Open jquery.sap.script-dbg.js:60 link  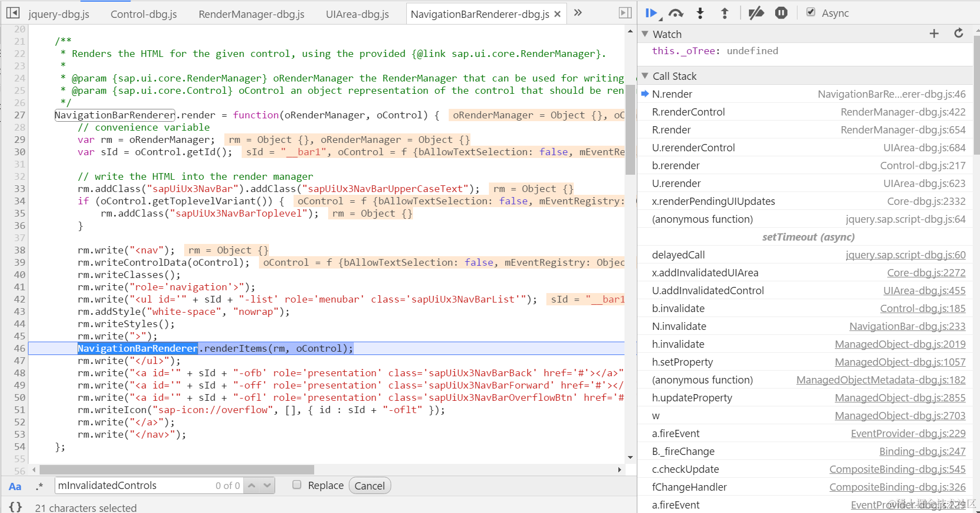[905, 255]
